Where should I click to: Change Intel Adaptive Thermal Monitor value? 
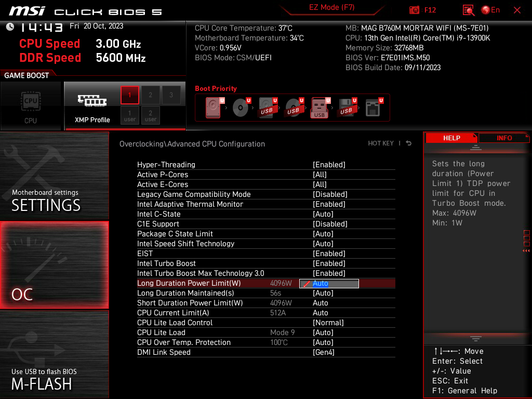(x=329, y=204)
